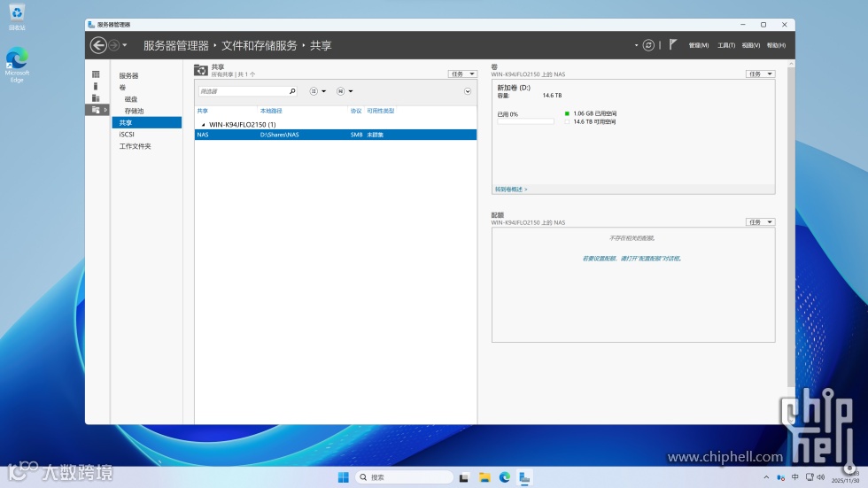Show hidden tray icons chevron
Image resolution: width=868 pixels, height=488 pixels.
tap(766, 477)
